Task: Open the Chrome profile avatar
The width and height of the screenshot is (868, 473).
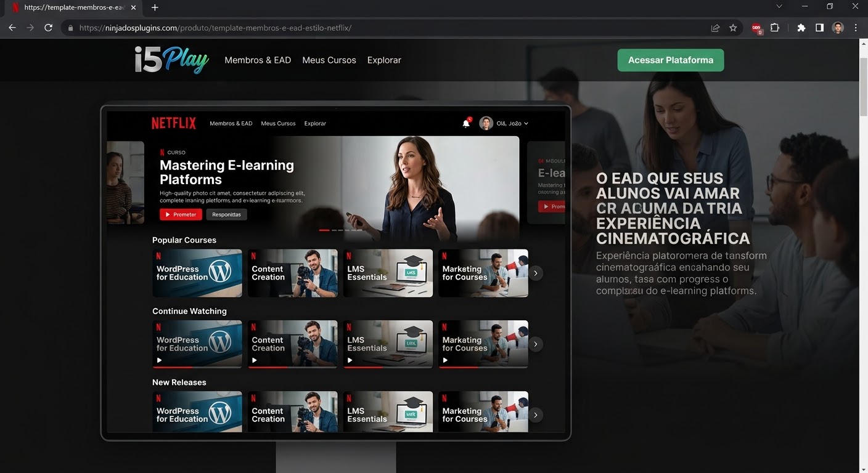Action: (838, 28)
